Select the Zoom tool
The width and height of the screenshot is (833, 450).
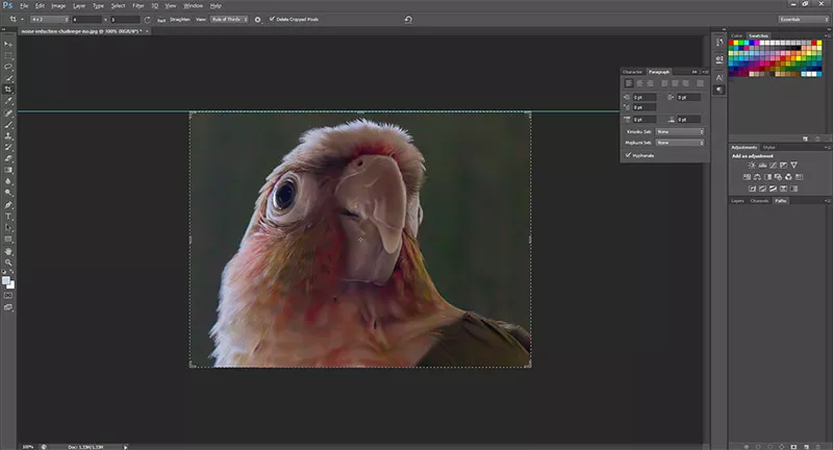(x=8, y=262)
